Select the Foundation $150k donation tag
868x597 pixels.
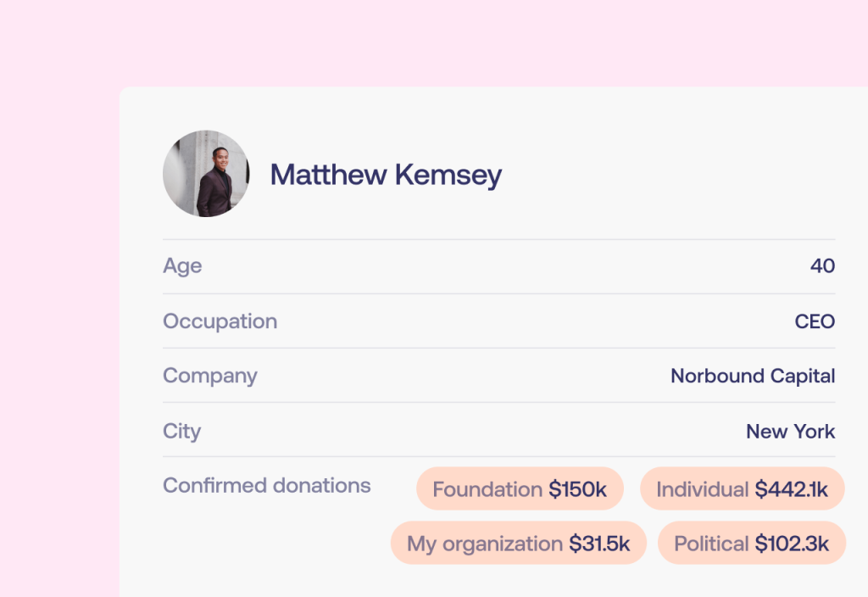tap(520, 488)
